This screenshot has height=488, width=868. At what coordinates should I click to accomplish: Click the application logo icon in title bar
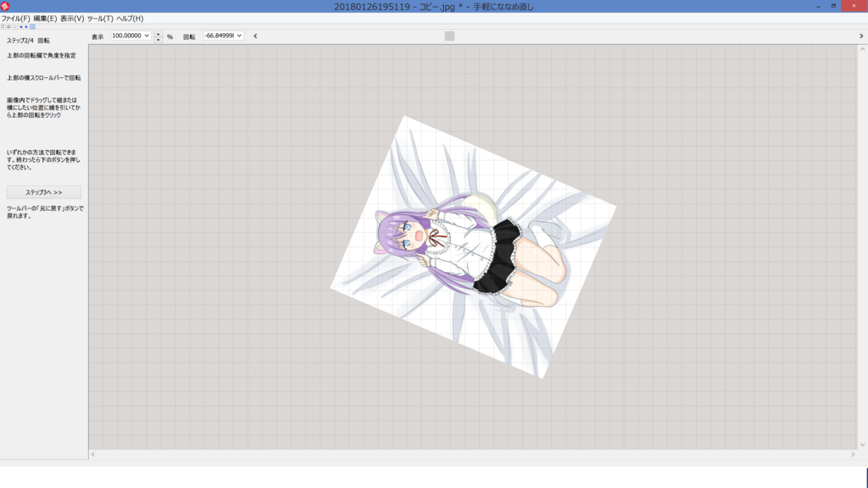[x=5, y=6]
